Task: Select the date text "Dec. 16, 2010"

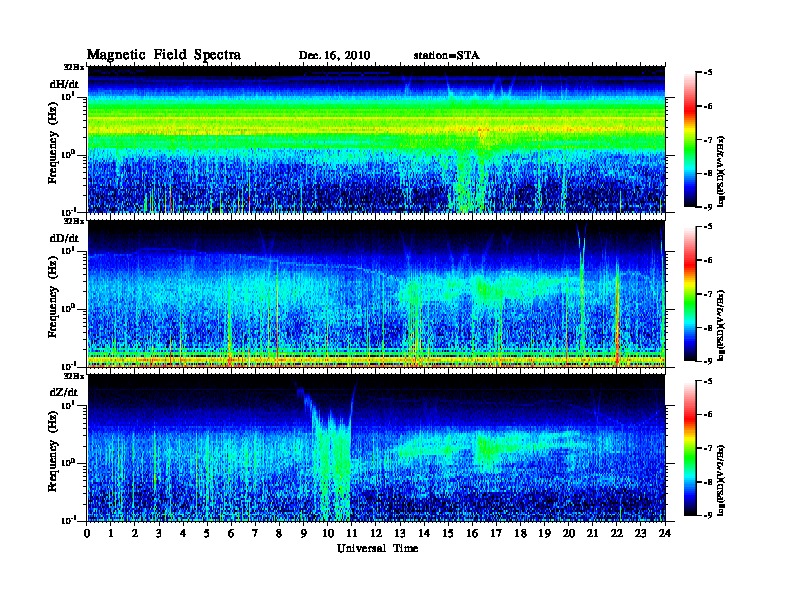Action: [334, 56]
